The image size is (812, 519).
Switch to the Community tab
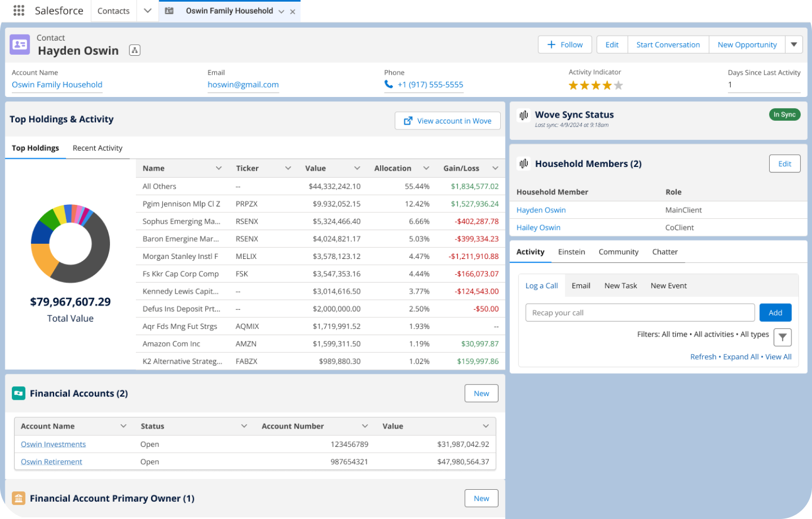(x=619, y=252)
